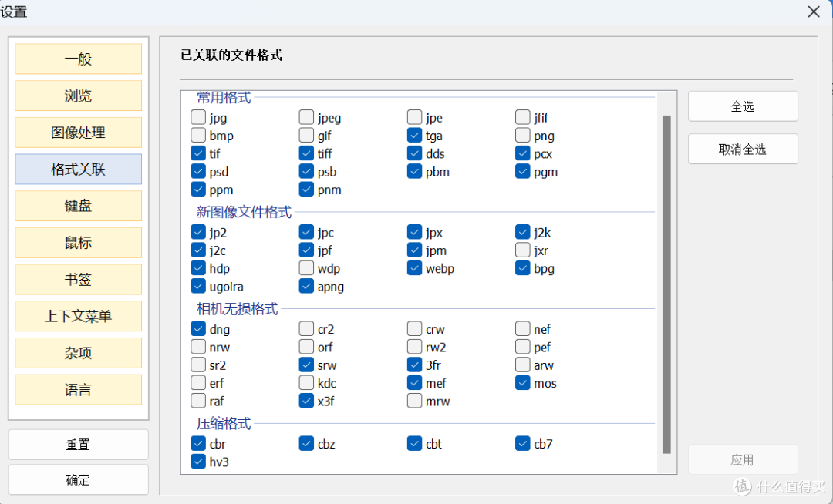Toggle the hv3 checkbox
The image size is (833, 504).
pyautogui.click(x=198, y=462)
